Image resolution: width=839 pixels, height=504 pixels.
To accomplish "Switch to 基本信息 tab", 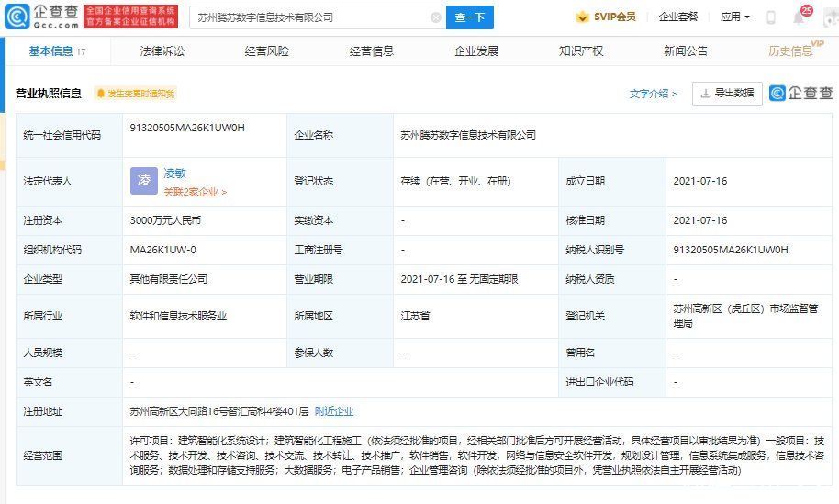I will (57, 51).
